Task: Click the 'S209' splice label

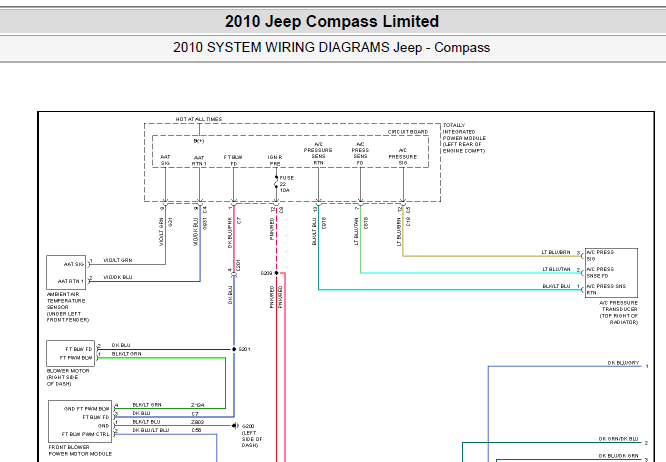Action: pos(266,273)
